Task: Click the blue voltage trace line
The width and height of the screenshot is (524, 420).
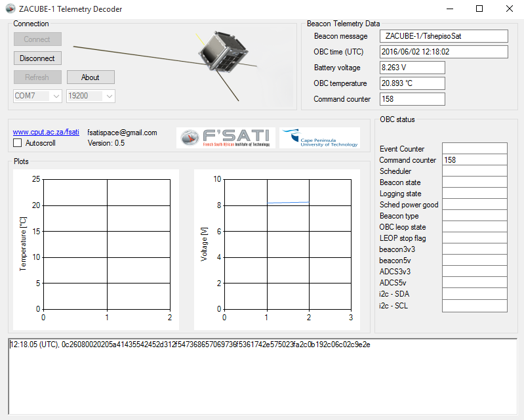Action: point(288,202)
